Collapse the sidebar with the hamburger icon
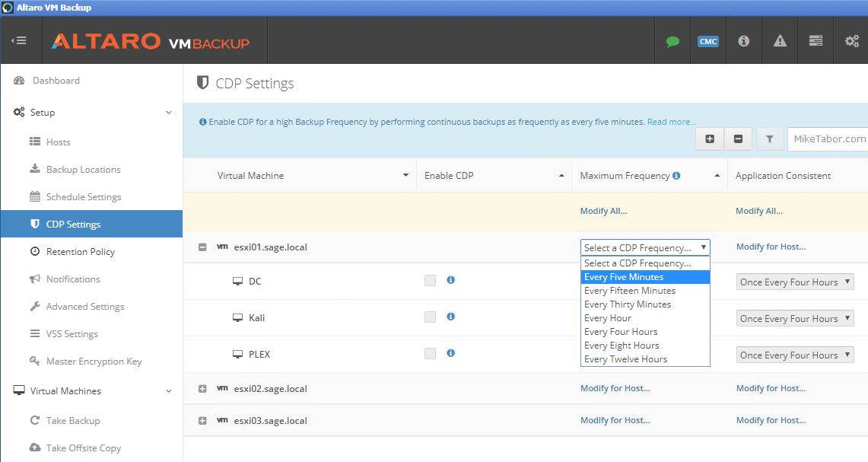This screenshot has height=462, width=868. click(19, 40)
